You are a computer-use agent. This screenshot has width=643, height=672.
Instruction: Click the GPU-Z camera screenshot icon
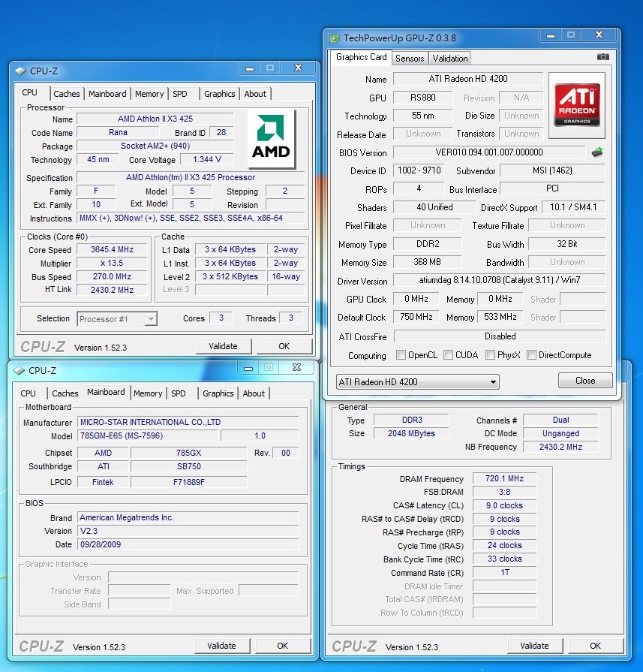coord(602,57)
